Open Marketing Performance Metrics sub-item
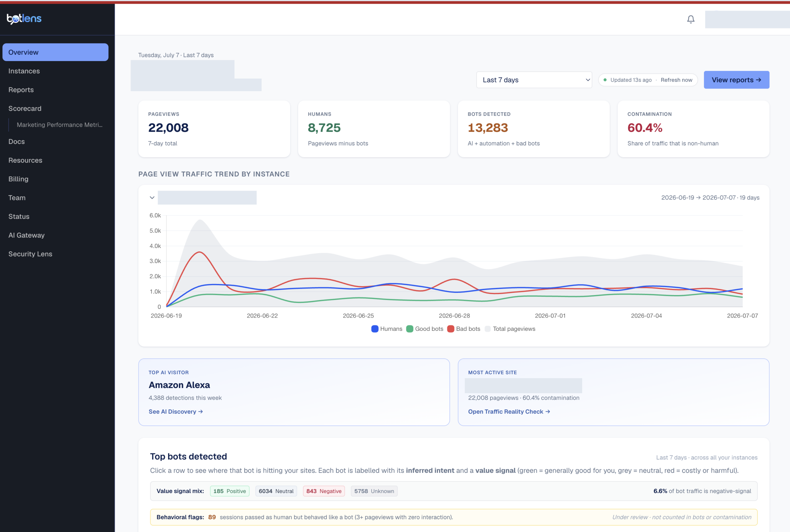Image resolution: width=790 pixels, height=532 pixels. point(59,125)
